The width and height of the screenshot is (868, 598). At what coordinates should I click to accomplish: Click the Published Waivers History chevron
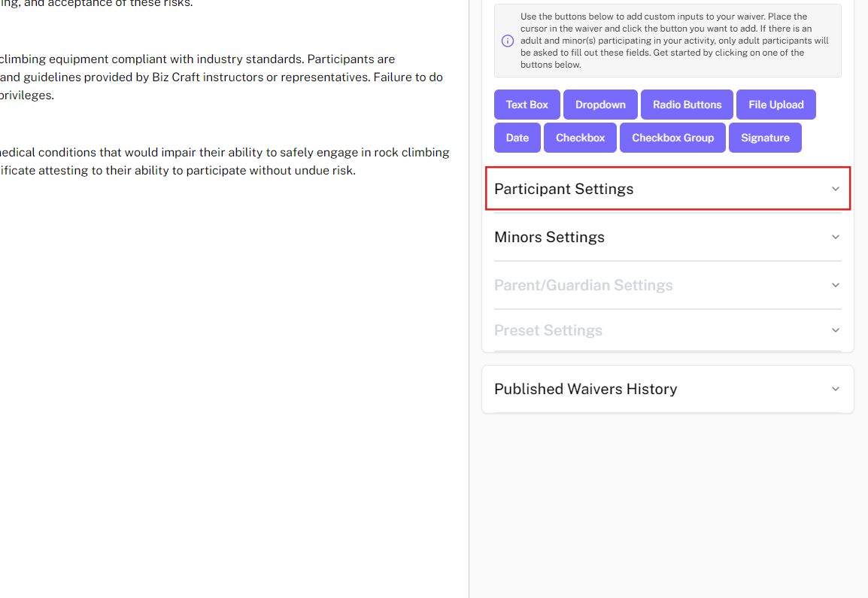(x=835, y=389)
